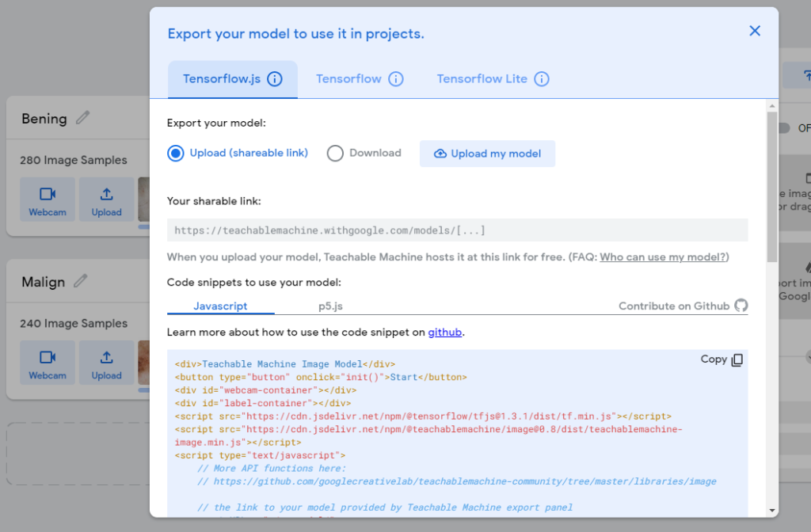This screenshot has width=811, height=532.
Task: Click the dialog scrollbar up arrow
Action: [x=772, y=106]
